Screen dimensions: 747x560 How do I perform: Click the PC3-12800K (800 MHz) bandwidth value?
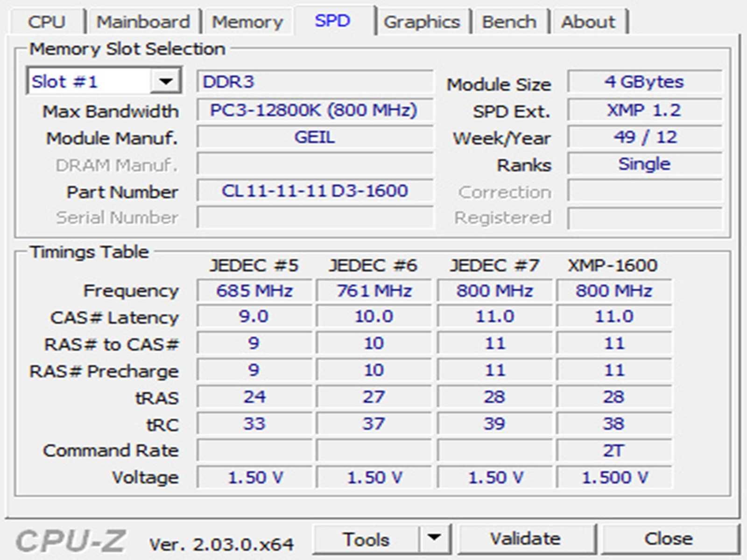point(315,110)
